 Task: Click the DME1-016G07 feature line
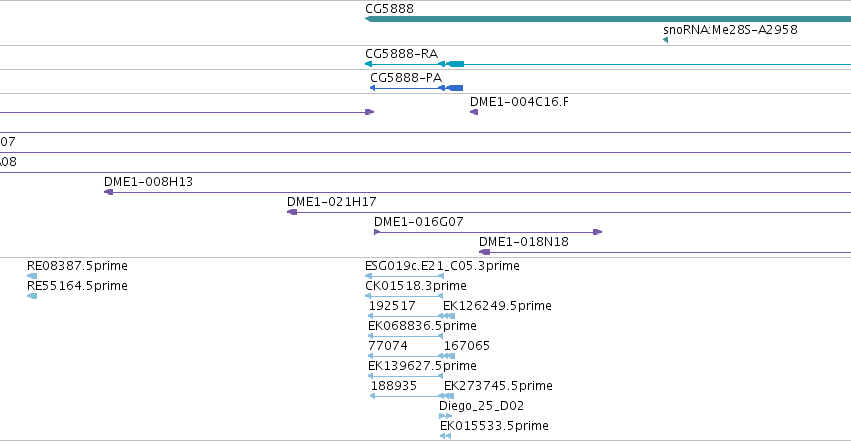pyautogui.click(x=488, y=232)
